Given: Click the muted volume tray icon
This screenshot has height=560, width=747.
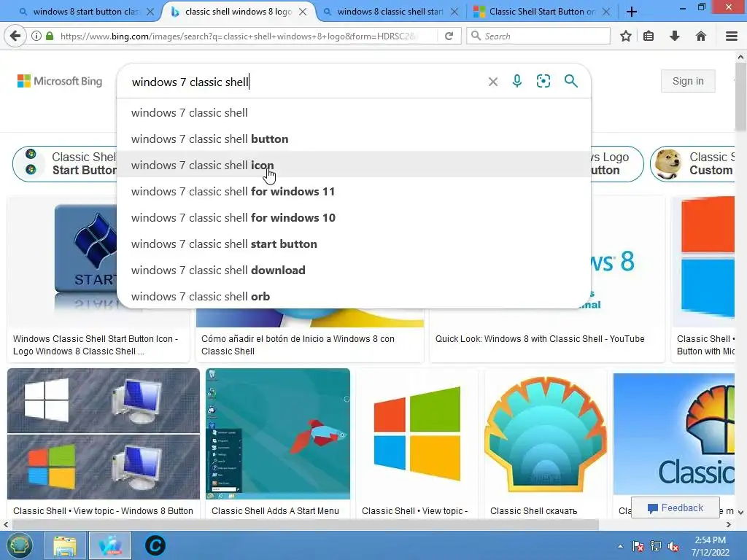Looking at the screenshot, I should tap(673, 546).
